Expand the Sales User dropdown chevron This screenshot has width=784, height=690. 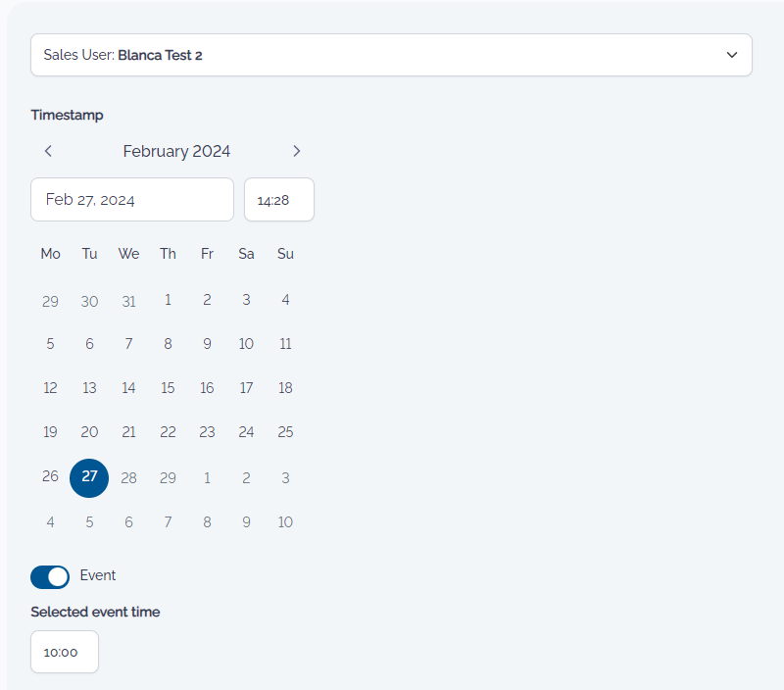[x=731, y=55]
